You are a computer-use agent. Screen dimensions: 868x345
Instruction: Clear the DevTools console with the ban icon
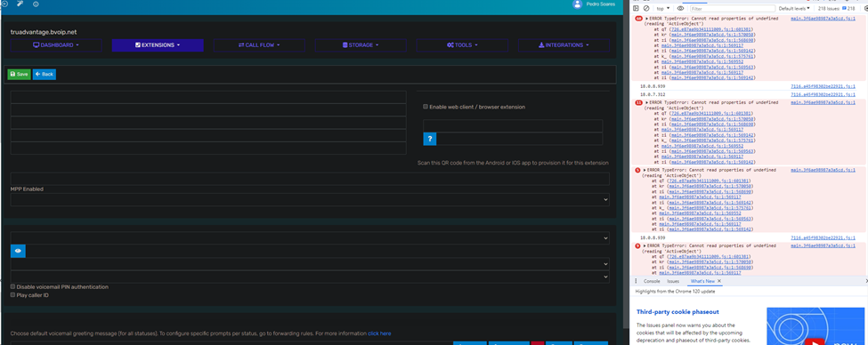click(x=646, y=8)
